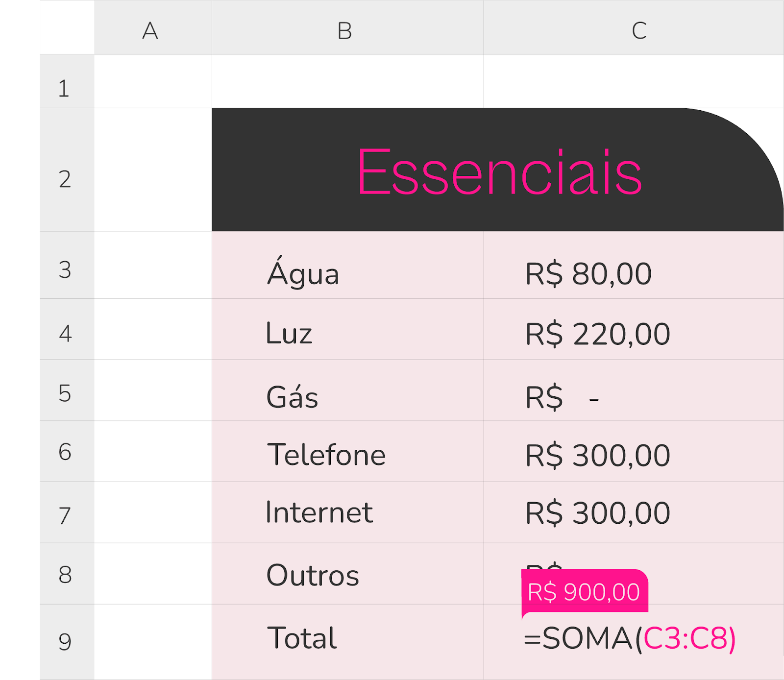Screen dimensions: 784x680
Task: Select row 9 header
Action: tap(66, 641)
